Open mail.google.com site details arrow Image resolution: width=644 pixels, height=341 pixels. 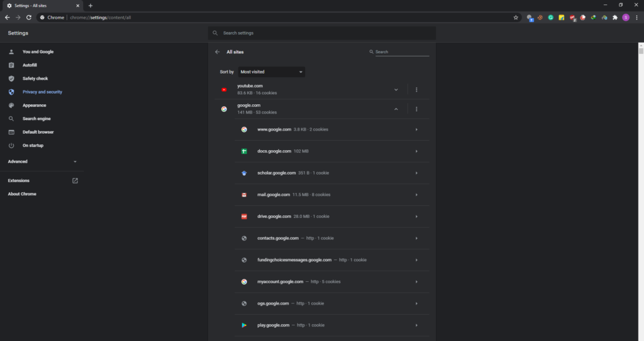coord(416,195)
